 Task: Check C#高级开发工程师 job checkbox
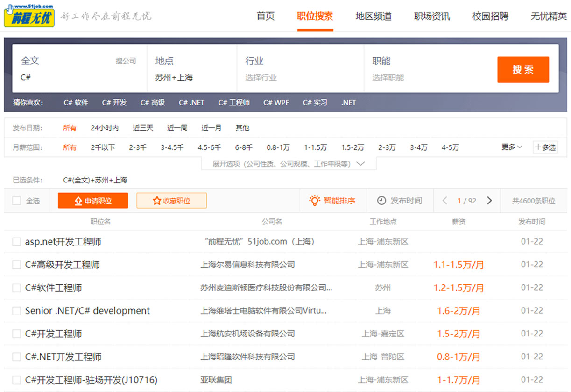click(17, 265)
